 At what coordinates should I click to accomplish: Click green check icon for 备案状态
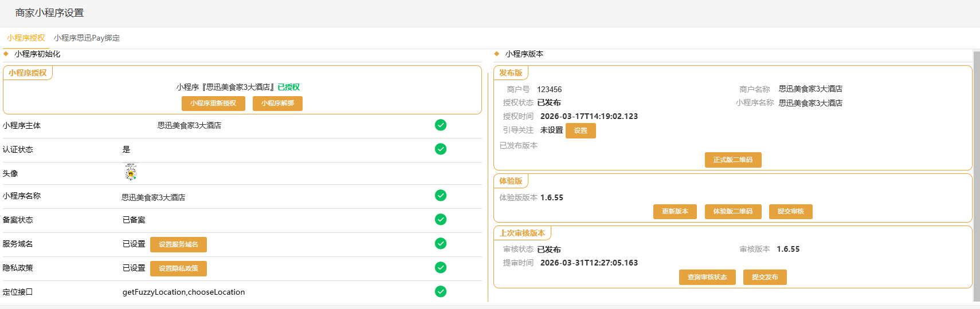(x=440, y=220)
